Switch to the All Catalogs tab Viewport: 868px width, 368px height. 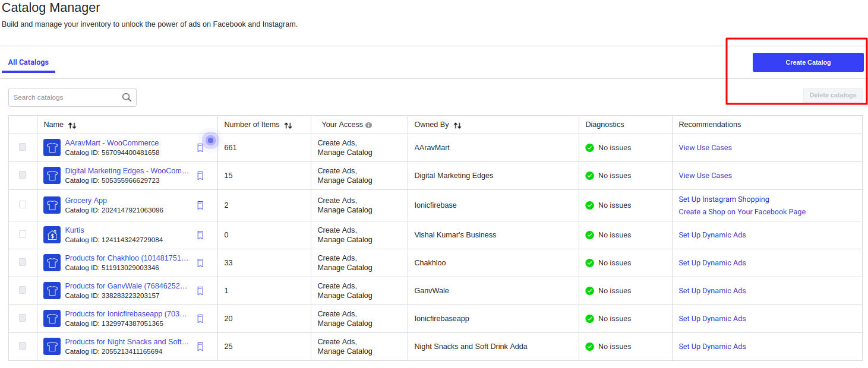click(29, 62)
